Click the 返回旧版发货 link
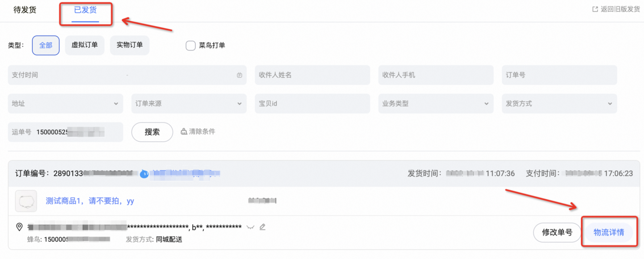644x259 pixels. coord(620,9)
